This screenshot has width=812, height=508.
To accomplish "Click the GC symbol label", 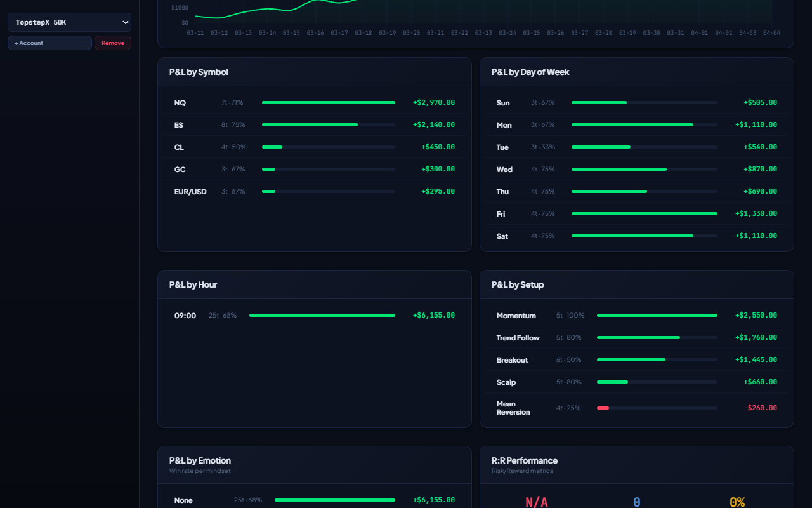I will tap(180, 170).
